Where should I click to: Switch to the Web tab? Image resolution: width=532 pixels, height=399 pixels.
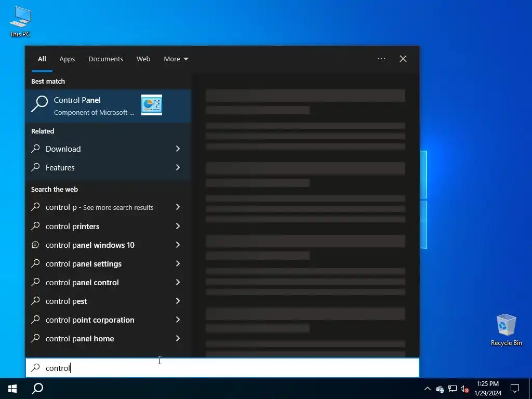143,59
